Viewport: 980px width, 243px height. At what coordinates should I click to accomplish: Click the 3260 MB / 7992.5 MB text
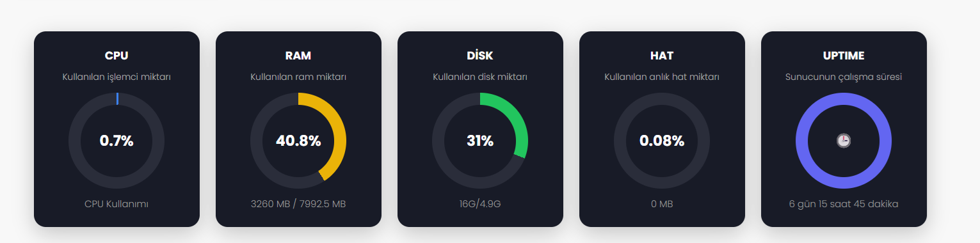[x=298, y=204]
